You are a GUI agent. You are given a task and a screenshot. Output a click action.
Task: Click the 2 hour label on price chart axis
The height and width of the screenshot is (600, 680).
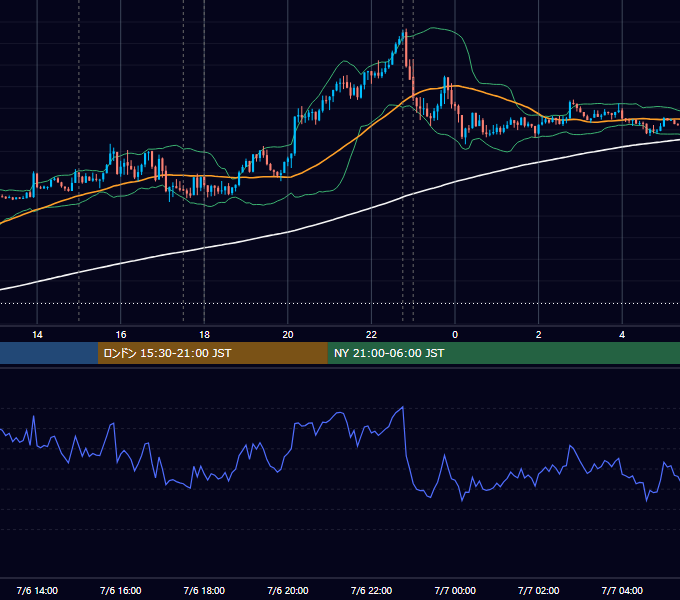[x=539, y=335]
